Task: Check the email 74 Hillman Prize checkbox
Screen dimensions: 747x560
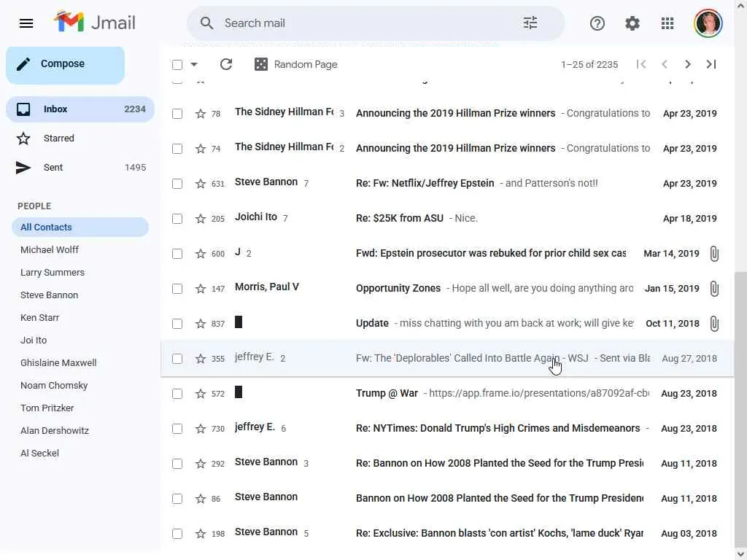Action: pyautogui.click(x=177, y=149)
